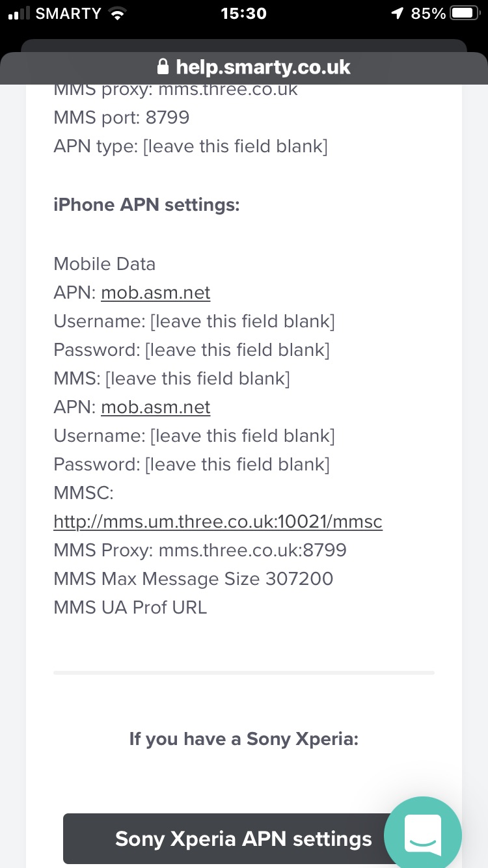Open the Sony Xperia APN settings button
The image size is (488, 868).
coord(243,838)
